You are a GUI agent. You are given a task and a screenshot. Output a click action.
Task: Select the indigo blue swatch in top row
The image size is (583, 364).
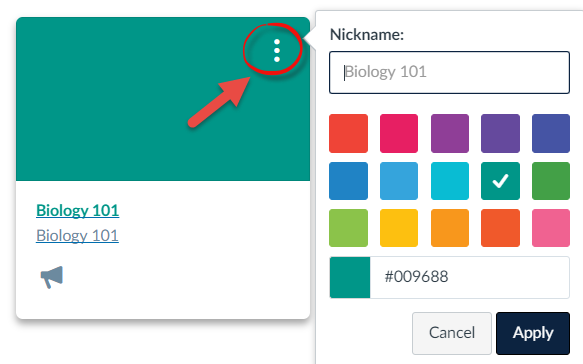[x=551, y=133]
